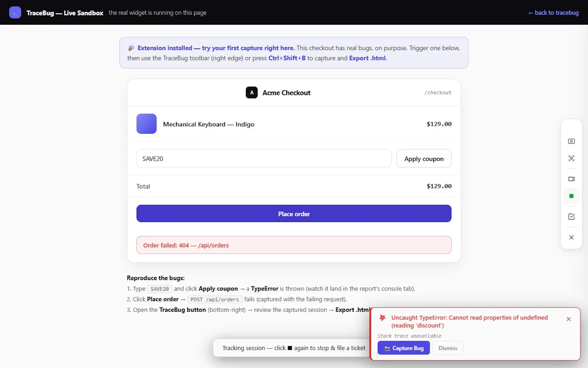Close the TraceBug side toolbar
The height and width of the screenshot is (368, 588).
571,237
